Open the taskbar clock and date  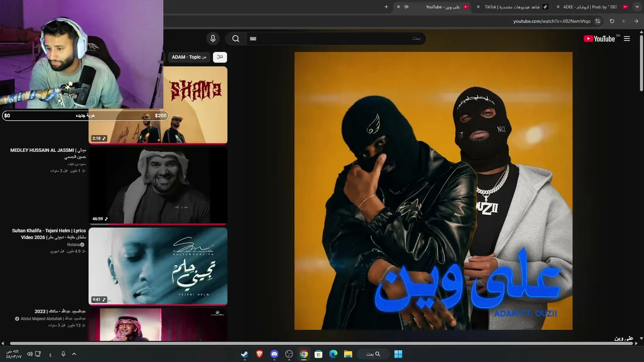pyautogui.click(x=14, y=354)
